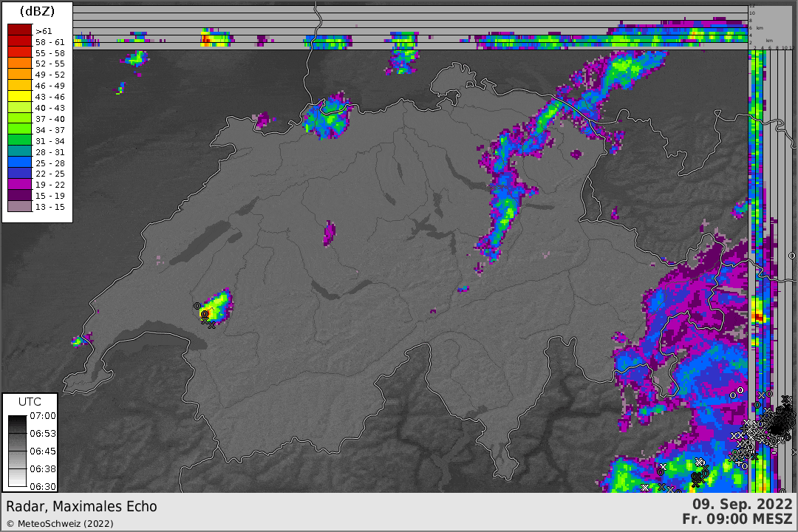Image resolution: width=798 pixels, height=532 pixels.
Task: Click the small magenta echo in central Switzerland
Action: click(330, 233)
